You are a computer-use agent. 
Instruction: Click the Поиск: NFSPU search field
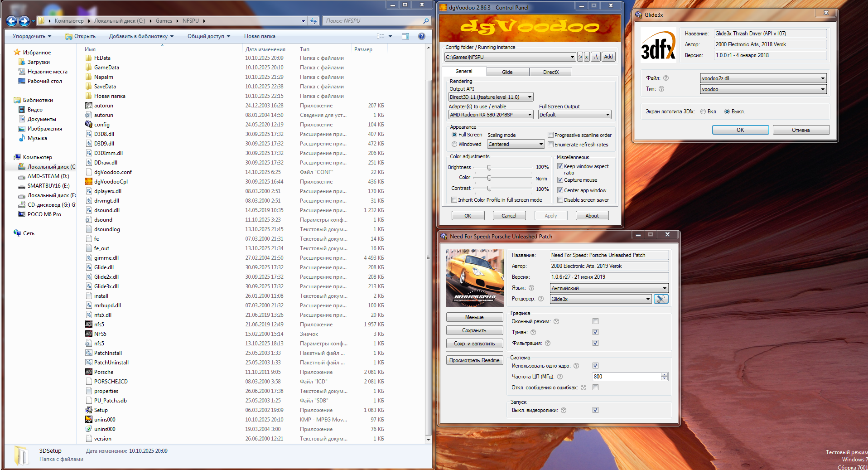coord(376,21)
